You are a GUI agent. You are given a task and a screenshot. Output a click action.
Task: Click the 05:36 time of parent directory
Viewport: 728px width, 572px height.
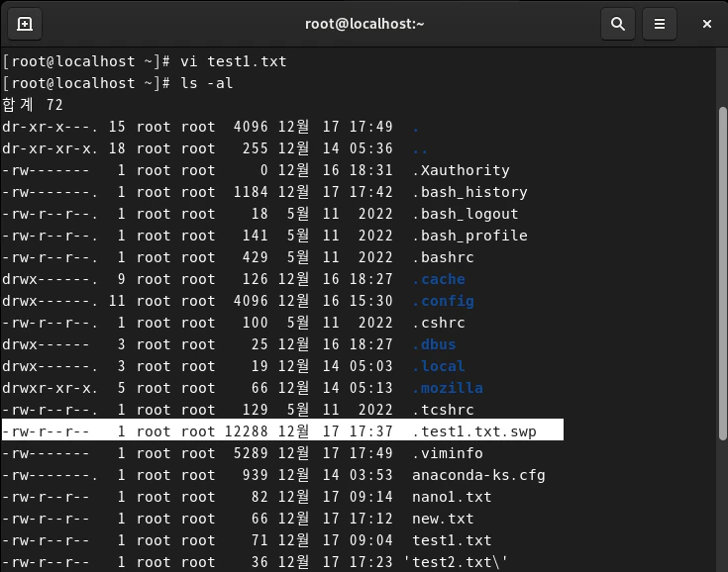coord(371,148)
